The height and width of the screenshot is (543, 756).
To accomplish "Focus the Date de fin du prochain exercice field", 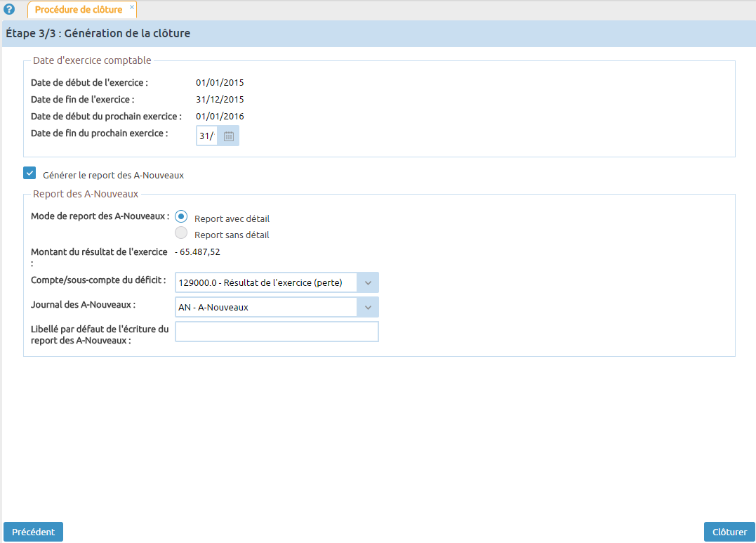I will click(208, 135).
